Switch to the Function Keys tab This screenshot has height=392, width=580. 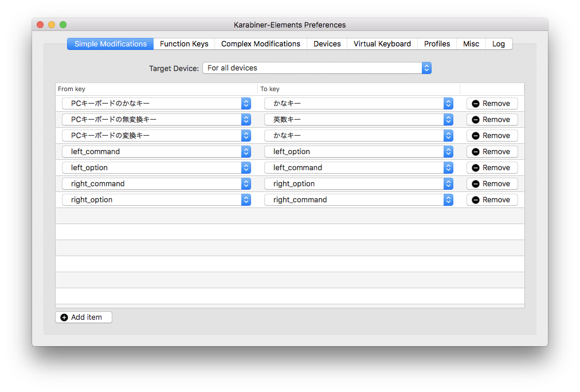point(184,44)
